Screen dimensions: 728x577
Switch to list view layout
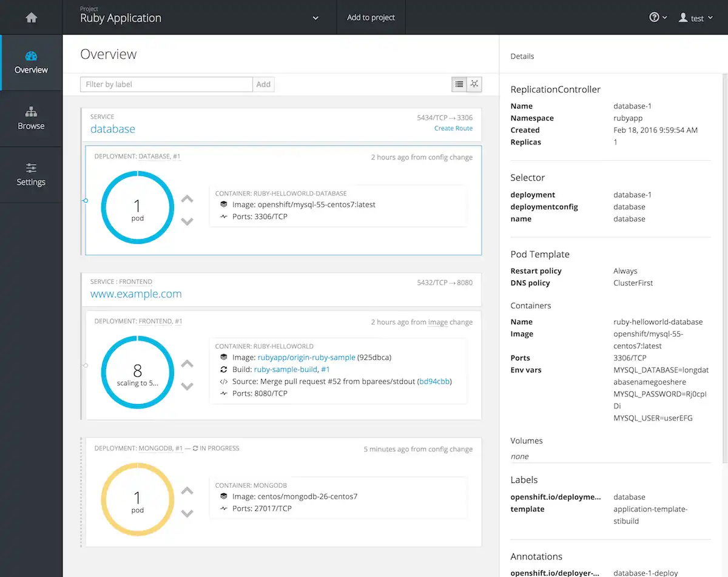click(459, 84)
